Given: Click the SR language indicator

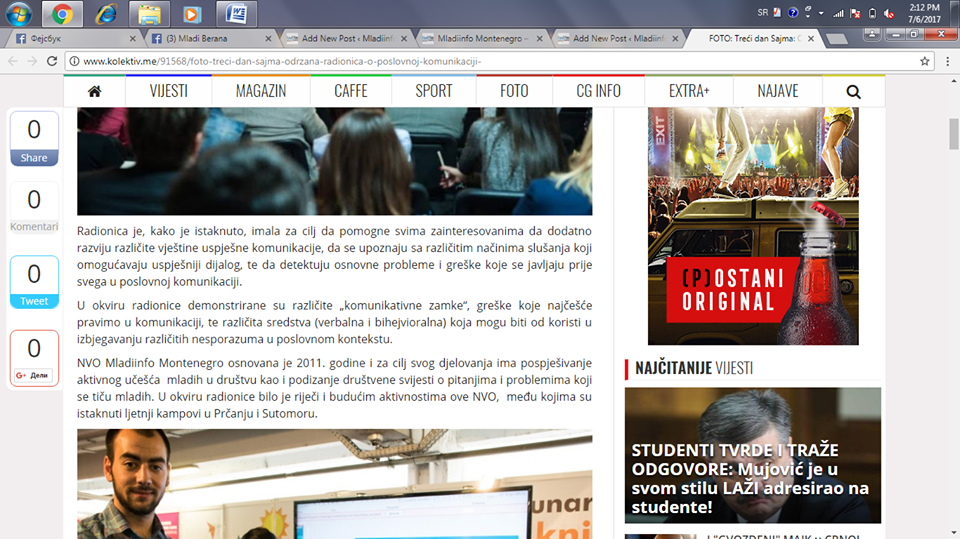Looking at the screenshot, I should pos(762,12).
